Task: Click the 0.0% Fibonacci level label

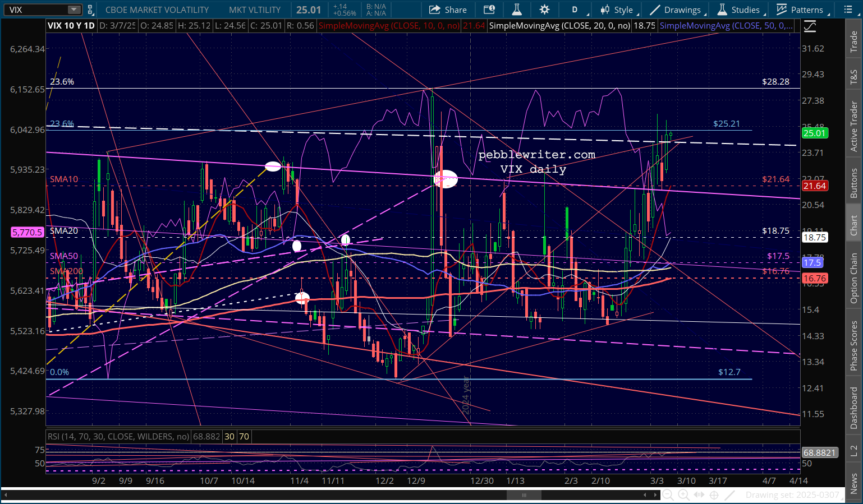Action: point(59,372)
